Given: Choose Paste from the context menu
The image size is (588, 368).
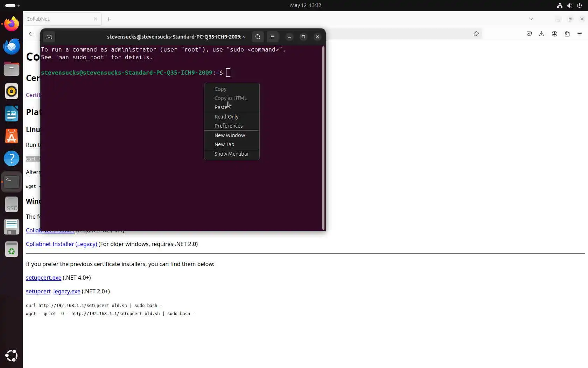Looking at the screenshot, I should click(x=232, y=107).
